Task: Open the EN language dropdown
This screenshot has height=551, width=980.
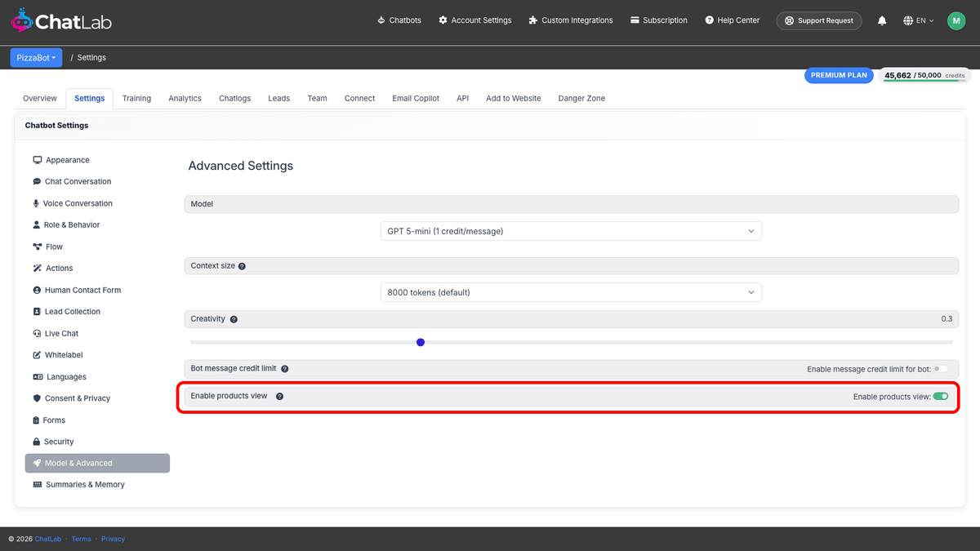Action: point(919,20)
